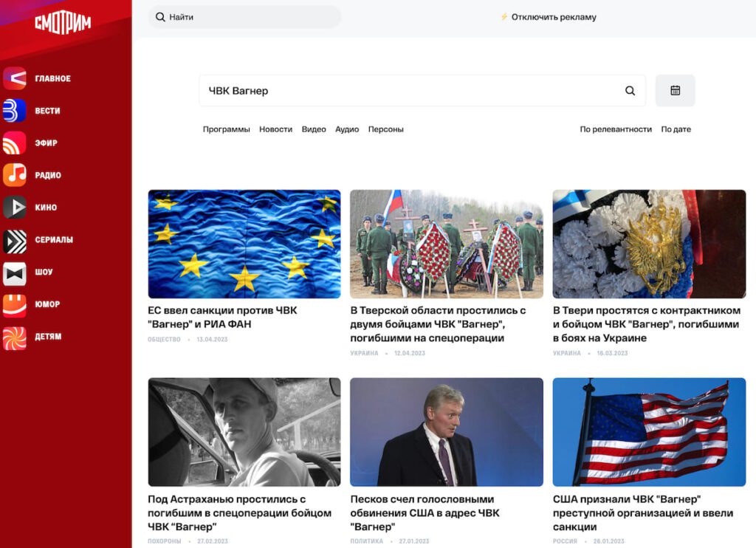Select the Видео filter tab

coord(314,129)
